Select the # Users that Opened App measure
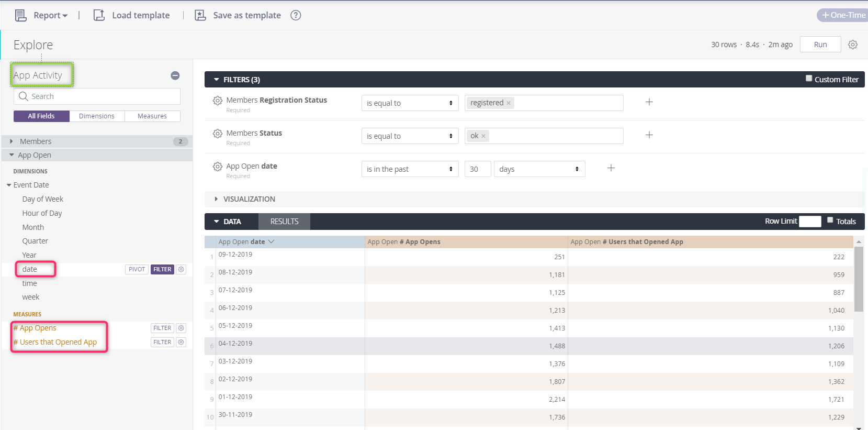The image size is (868, 430). click(x=55, y=342)
